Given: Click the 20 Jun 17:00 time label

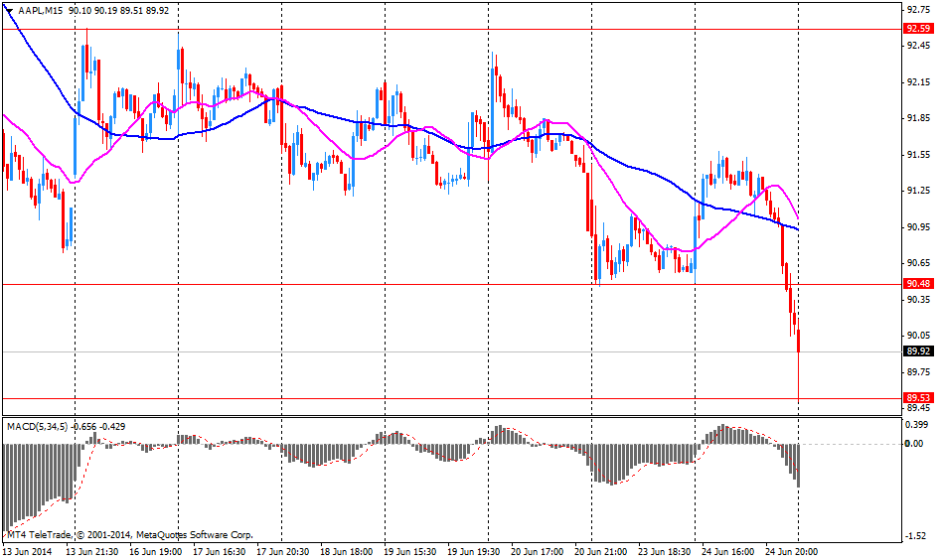Looking at the screenshot, I should (538, 551).
